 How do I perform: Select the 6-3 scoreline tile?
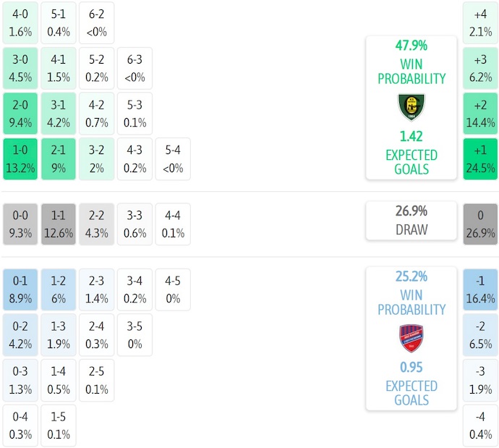coord(135,69)
